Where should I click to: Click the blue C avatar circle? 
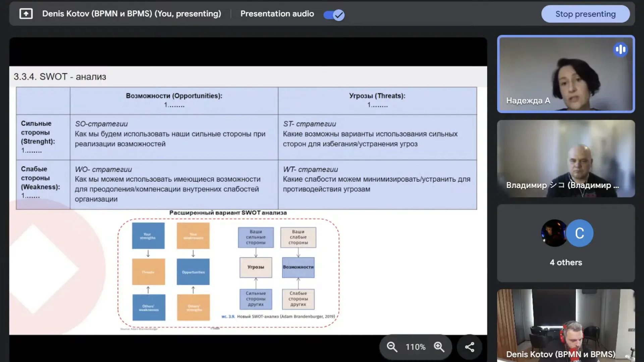[580, 233]
